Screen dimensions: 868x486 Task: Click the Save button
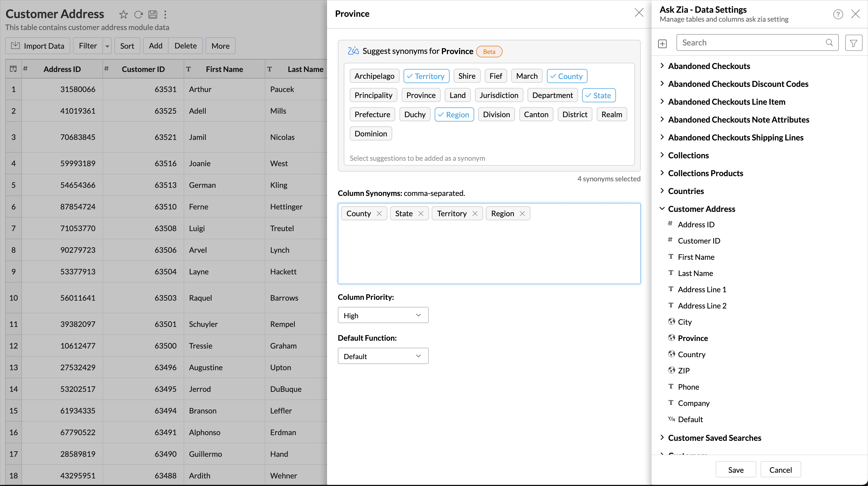pos(735,469)
